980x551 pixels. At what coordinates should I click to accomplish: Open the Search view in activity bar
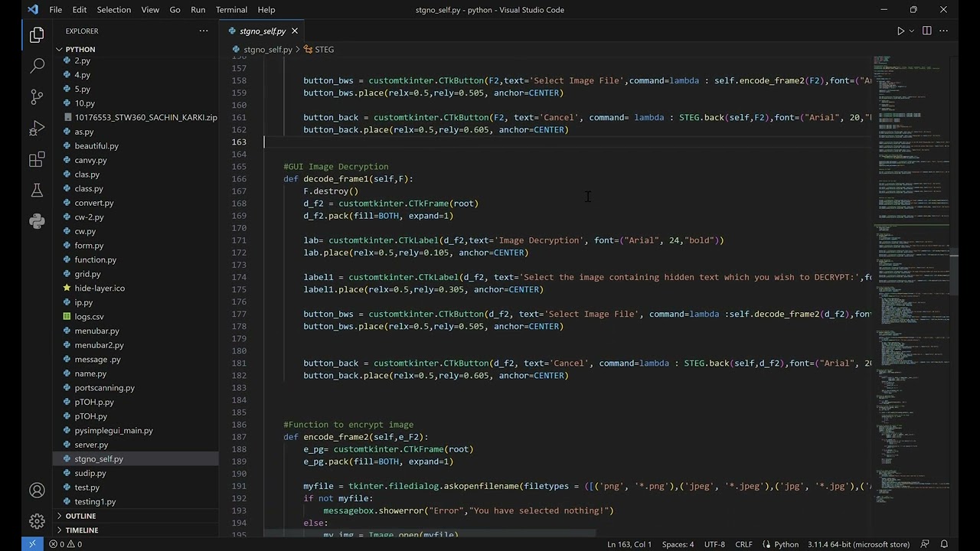point(37,66)
